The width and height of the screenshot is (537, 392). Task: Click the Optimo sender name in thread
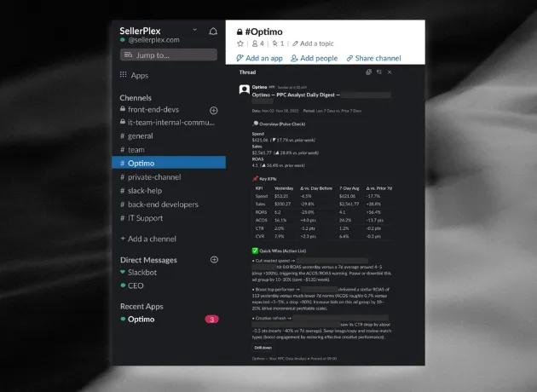[259, 87]
